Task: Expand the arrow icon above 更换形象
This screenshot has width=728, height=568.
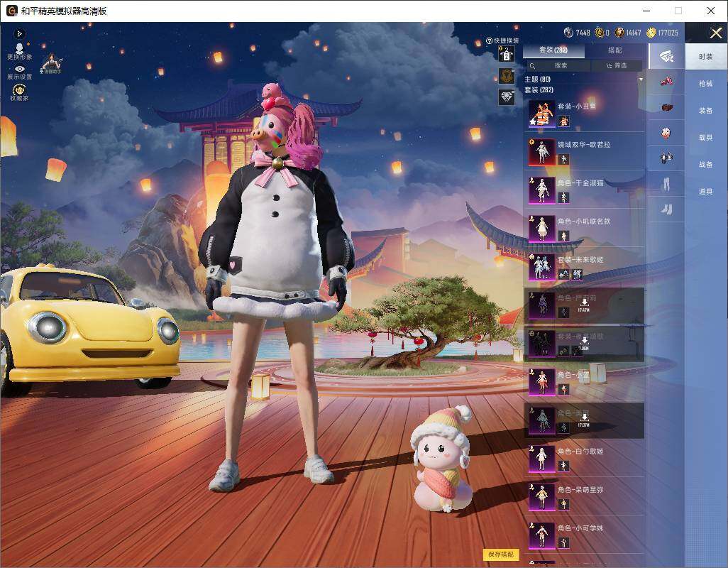Action: [19, 33]
